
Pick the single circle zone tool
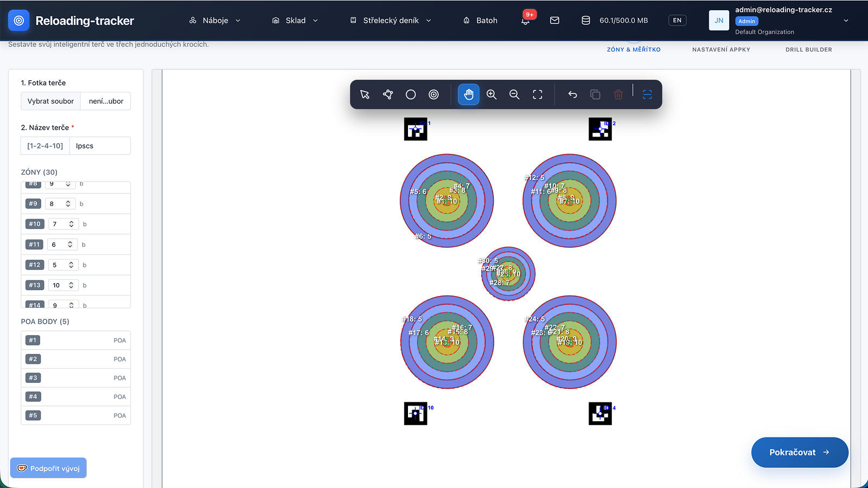(411, 94)
